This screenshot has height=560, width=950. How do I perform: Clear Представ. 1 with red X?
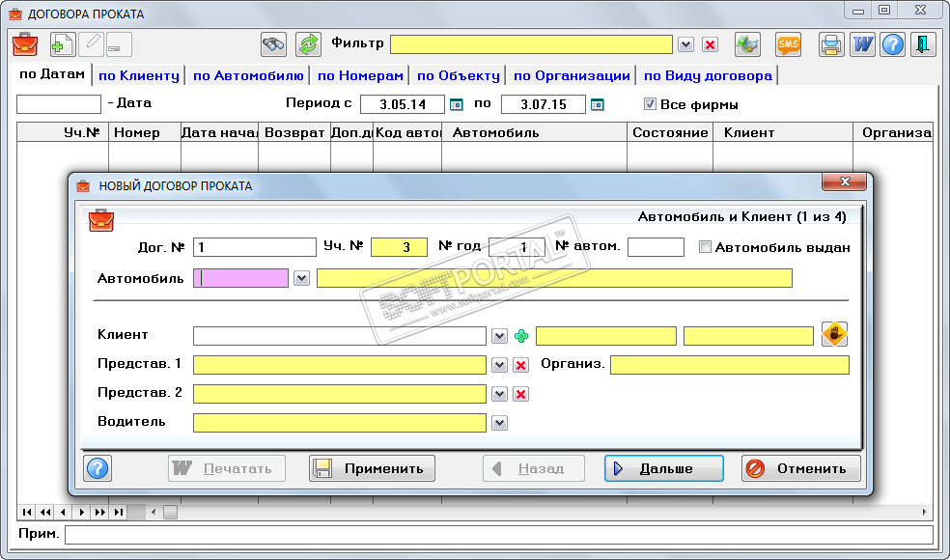[x=520, y=366]
